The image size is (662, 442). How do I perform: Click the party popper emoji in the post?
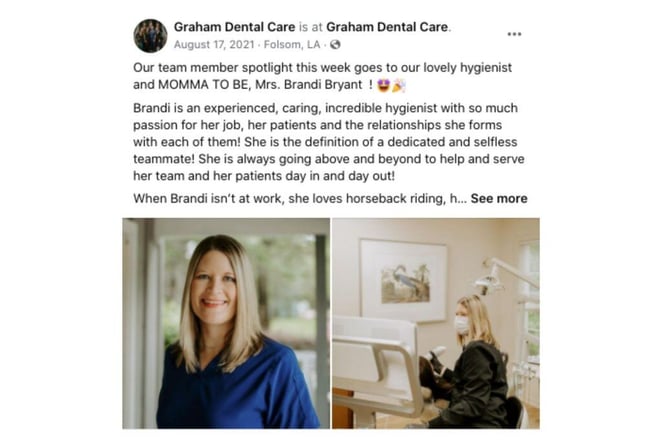pyautogui.click(x=399, y=85)
